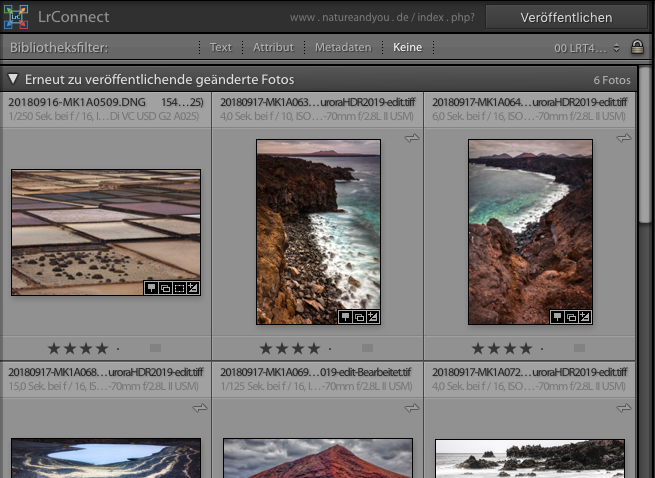Set three-star rating on MK1A063 photo
655x478 pixels.
tap(298, 348)
